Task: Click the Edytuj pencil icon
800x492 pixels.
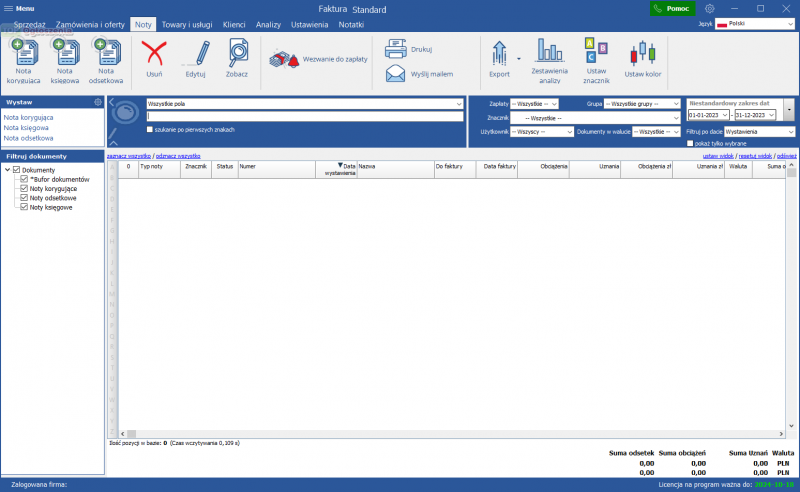Action: (202, 53)
